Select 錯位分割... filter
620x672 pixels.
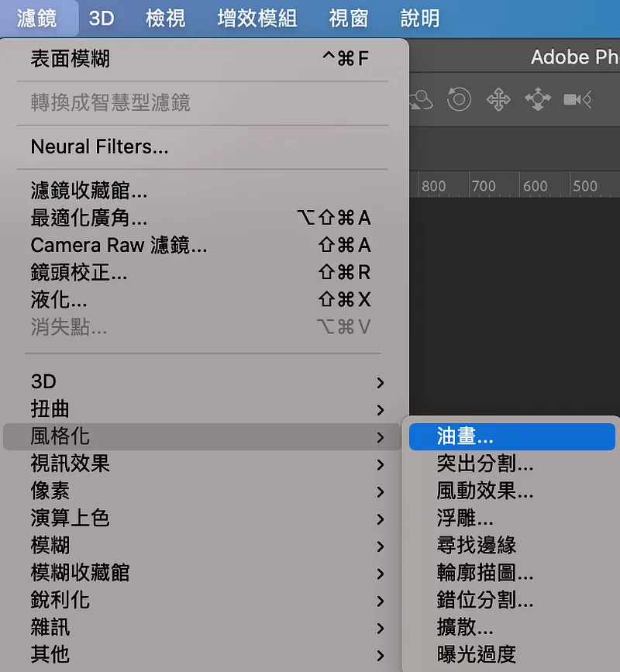click(512, 601)
